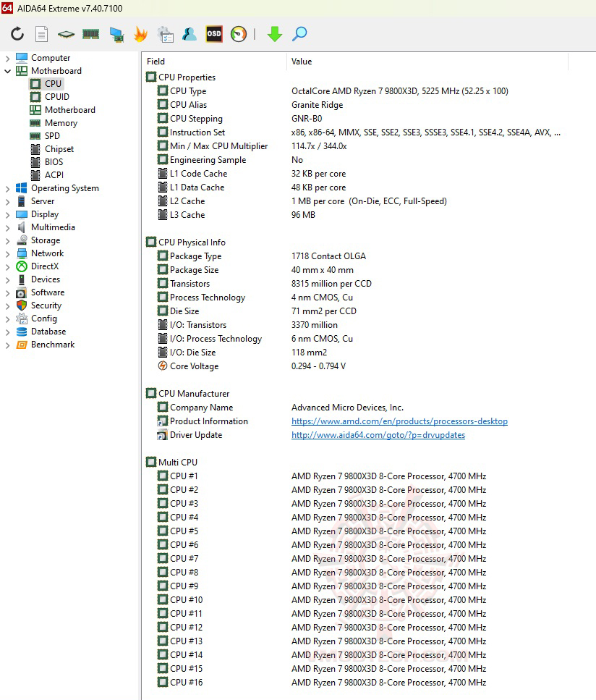Click the GNR-B0 stepping value

(307, 119)
